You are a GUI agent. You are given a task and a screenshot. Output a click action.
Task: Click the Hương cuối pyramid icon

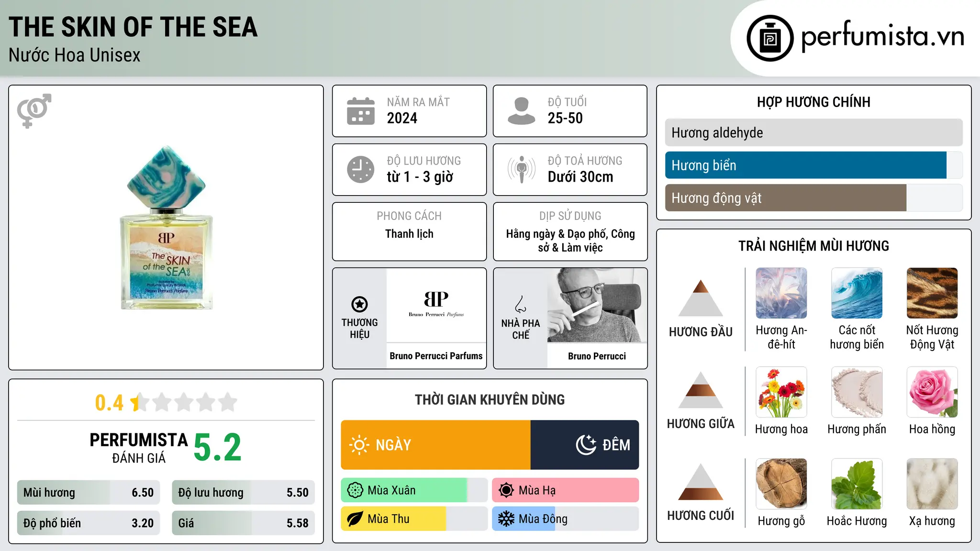click(x=701, y=482)
